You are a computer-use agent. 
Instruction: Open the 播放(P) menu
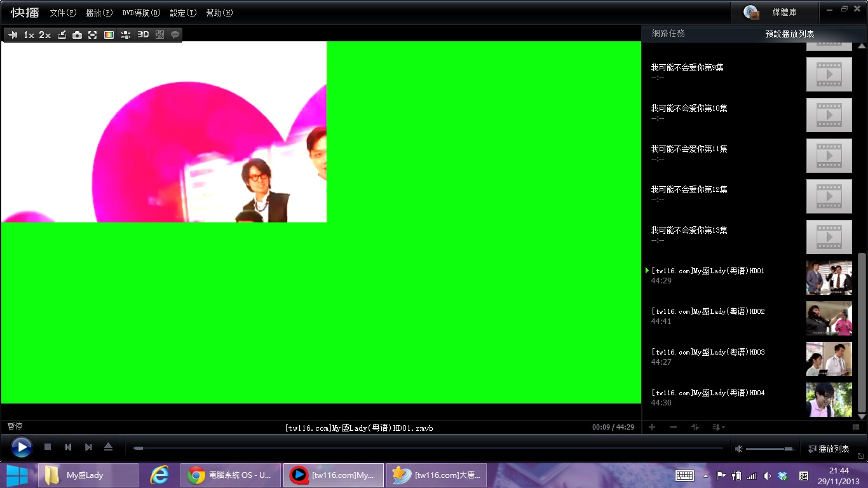tap(99, 13)
